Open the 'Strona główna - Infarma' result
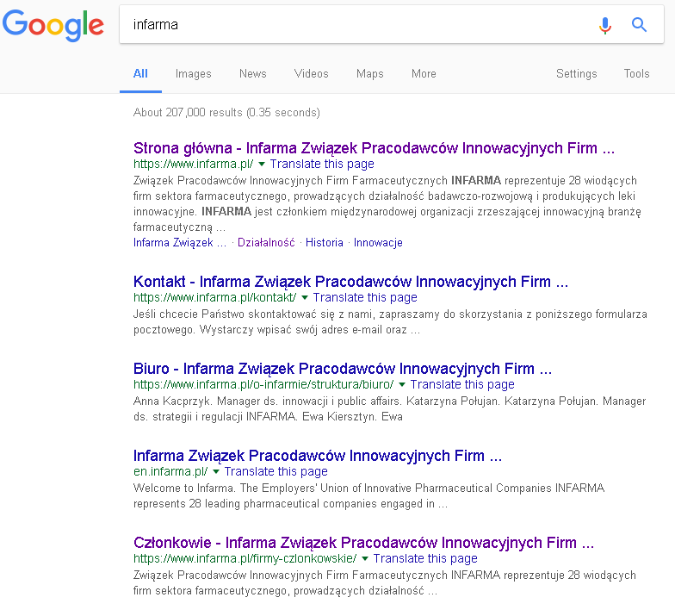 (374, 148)
